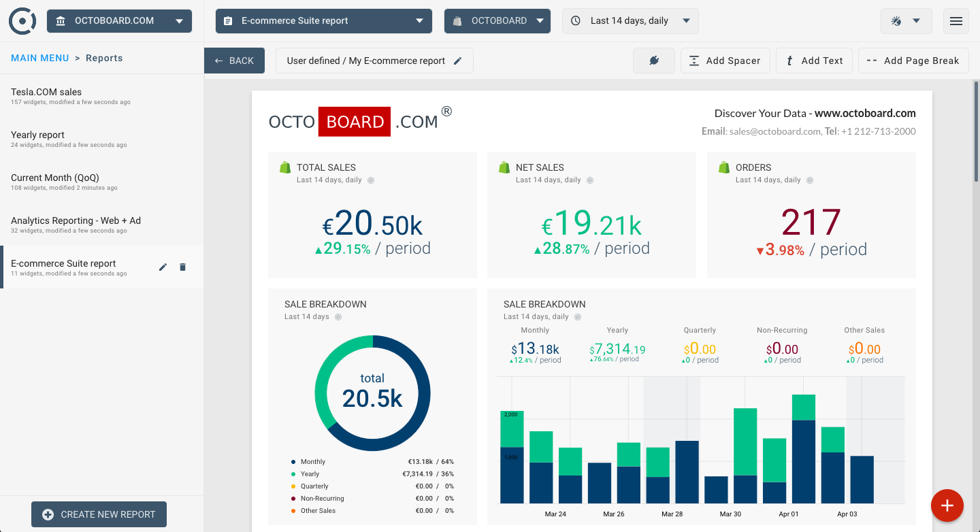This screenshot has height=532, width=980.
Task: Delete the E-commerce Suite report with trash icon
Action: click(182, 267)
